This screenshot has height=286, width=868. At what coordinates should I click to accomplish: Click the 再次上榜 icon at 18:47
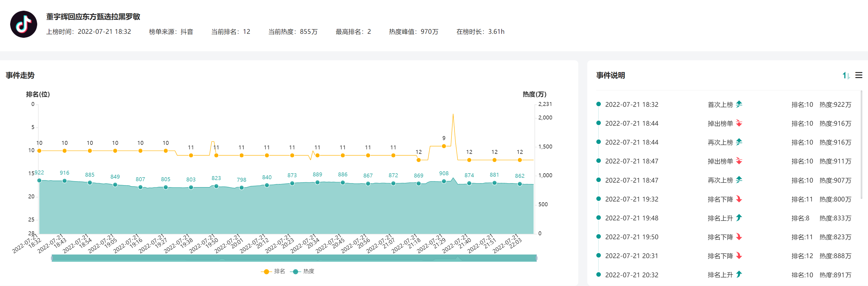pyautogui.click(x=739, y=180)
